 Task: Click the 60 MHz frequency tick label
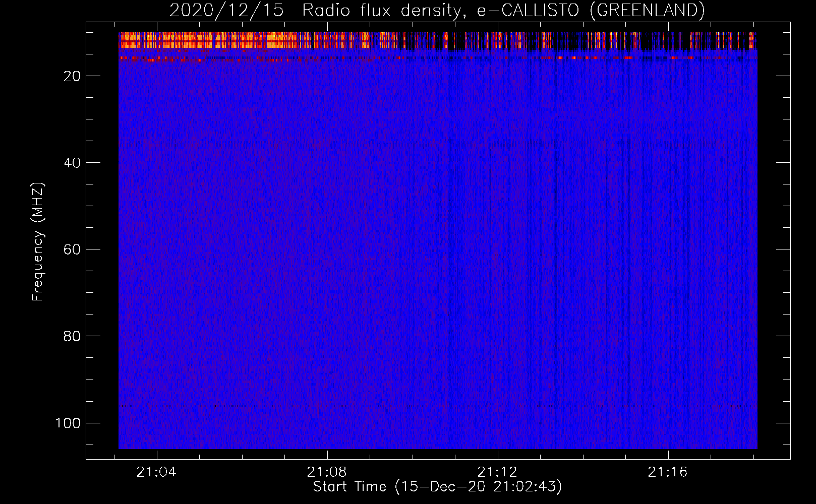pos(72,249)
